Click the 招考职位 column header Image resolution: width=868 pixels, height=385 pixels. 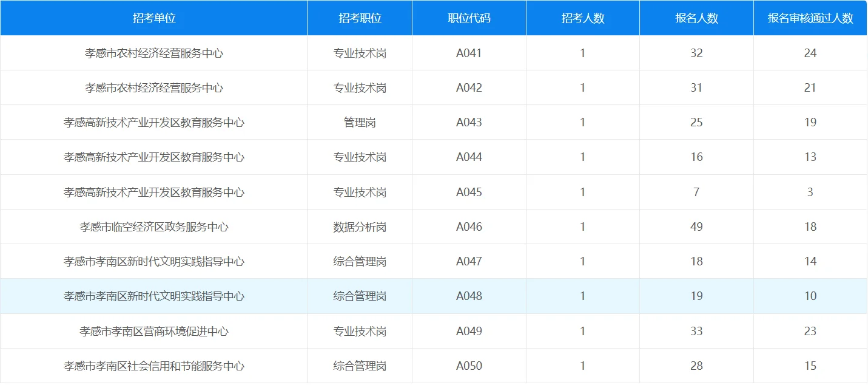point(360,18)
